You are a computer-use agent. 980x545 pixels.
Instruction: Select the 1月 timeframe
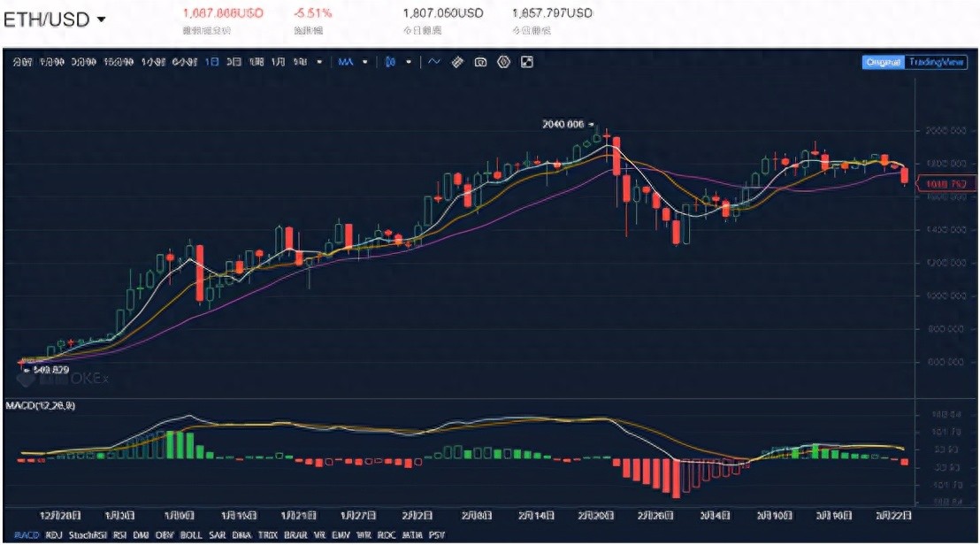pyautogui.click(x=278, y=62)
